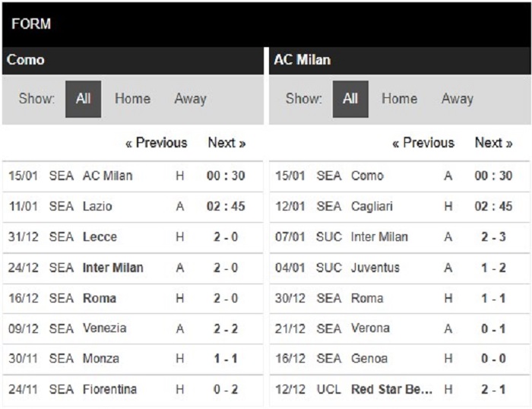
Task: Open Como vs Lecce 2-0 match row
Action: point(133,237)
